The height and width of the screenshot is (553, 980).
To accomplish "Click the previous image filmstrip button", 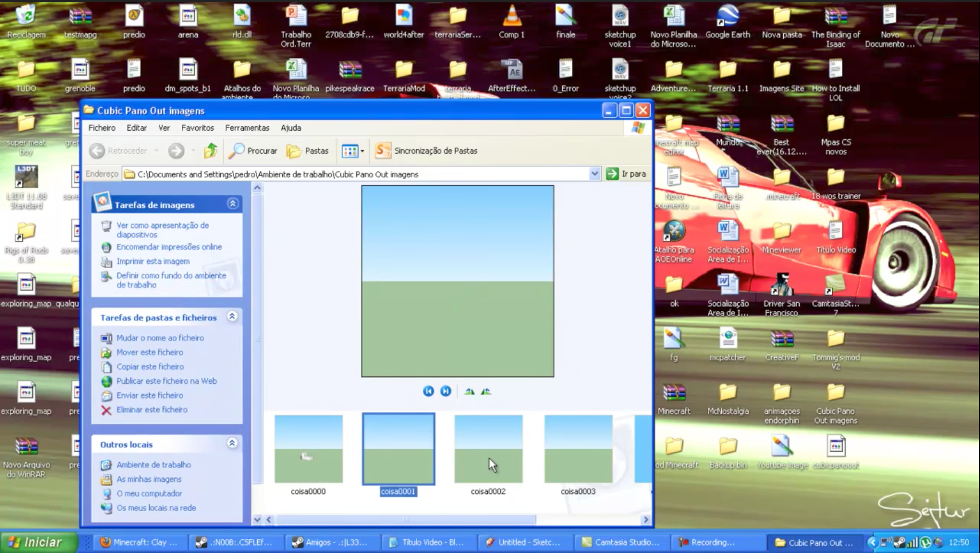I will [428, 391].
